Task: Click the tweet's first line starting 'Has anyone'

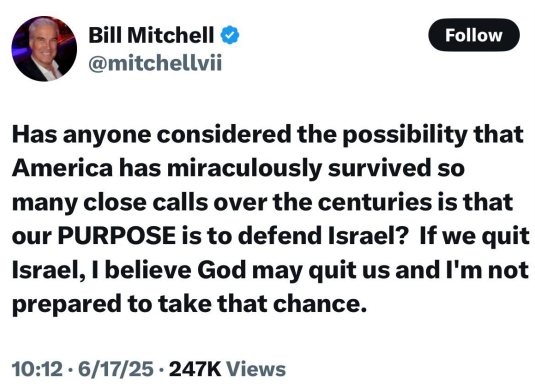Action: click(268, 135)
